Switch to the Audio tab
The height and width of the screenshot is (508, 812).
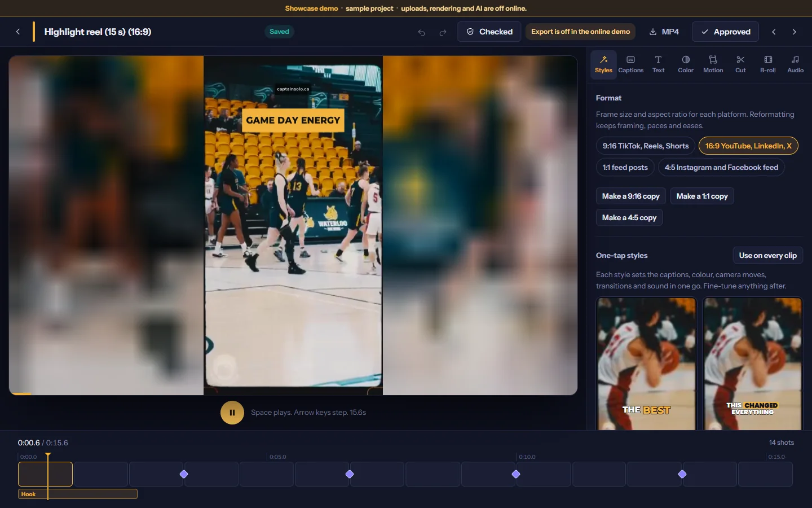click(x=795, y=64)
